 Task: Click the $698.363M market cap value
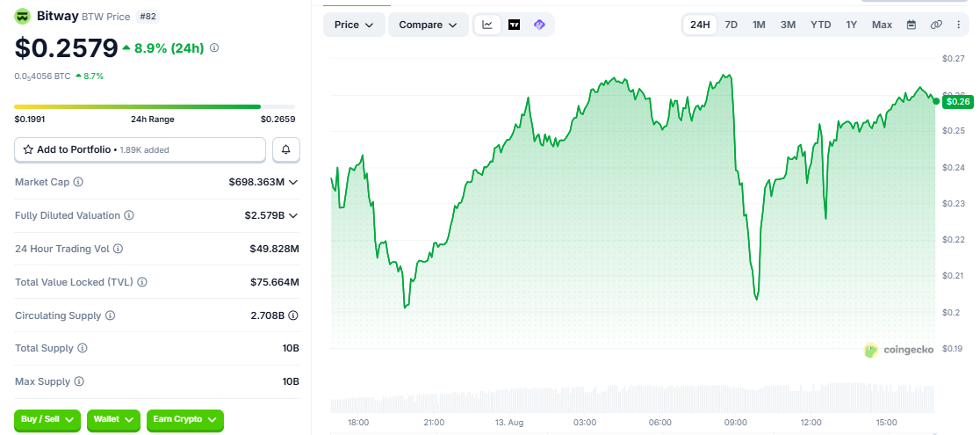coord(257,182)
